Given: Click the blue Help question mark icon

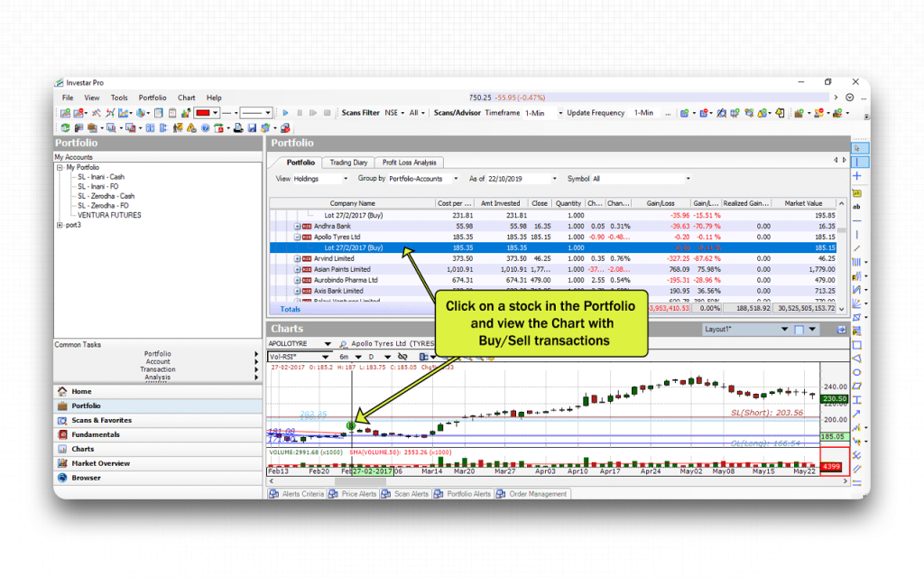Looking at the screenshot, I should point(206,128).
